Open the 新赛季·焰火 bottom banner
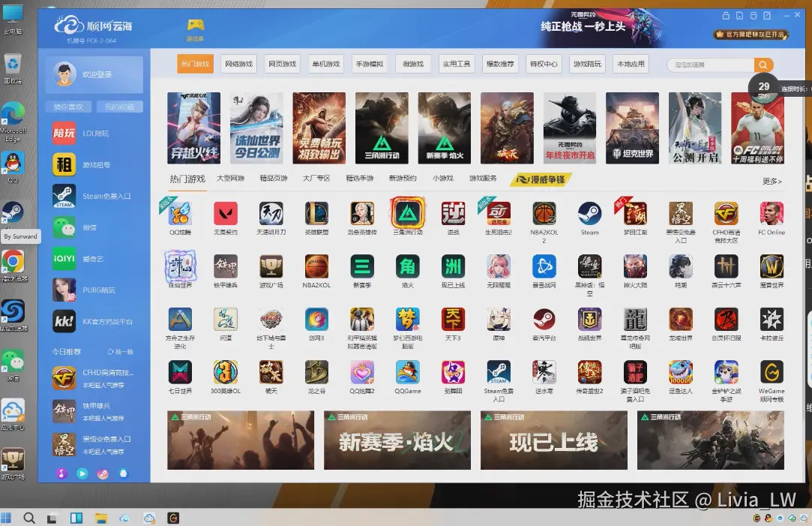812x526 pixels. [x=397, y=440]
